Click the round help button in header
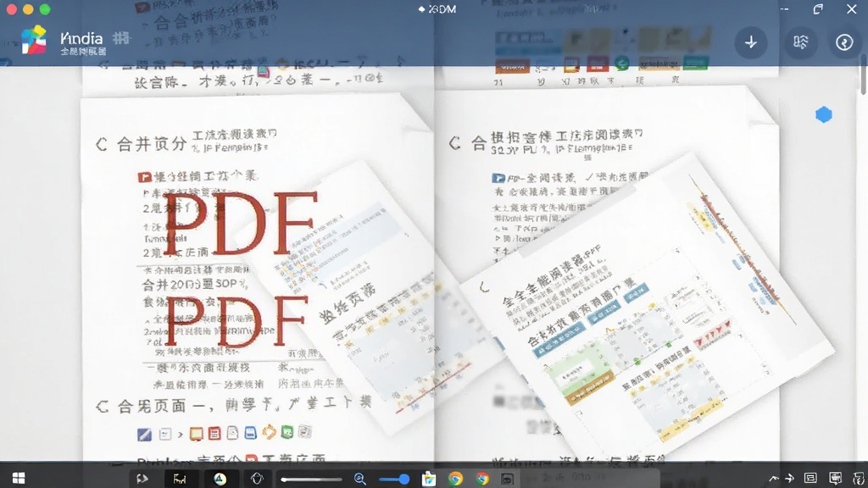Viewport: 868px width, 488px height. pos(844,42)
